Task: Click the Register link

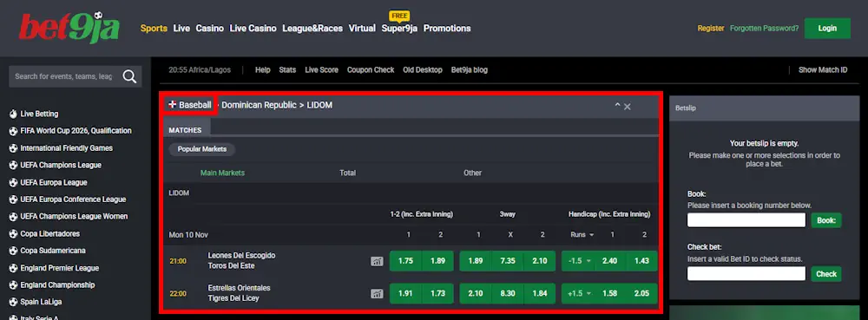Action: tap(711, 29)
